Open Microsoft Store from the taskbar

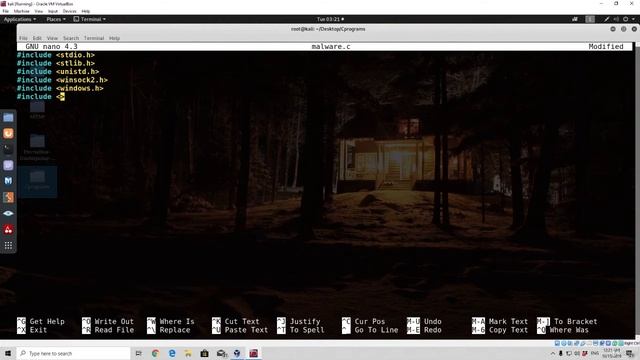click(204, 353)
